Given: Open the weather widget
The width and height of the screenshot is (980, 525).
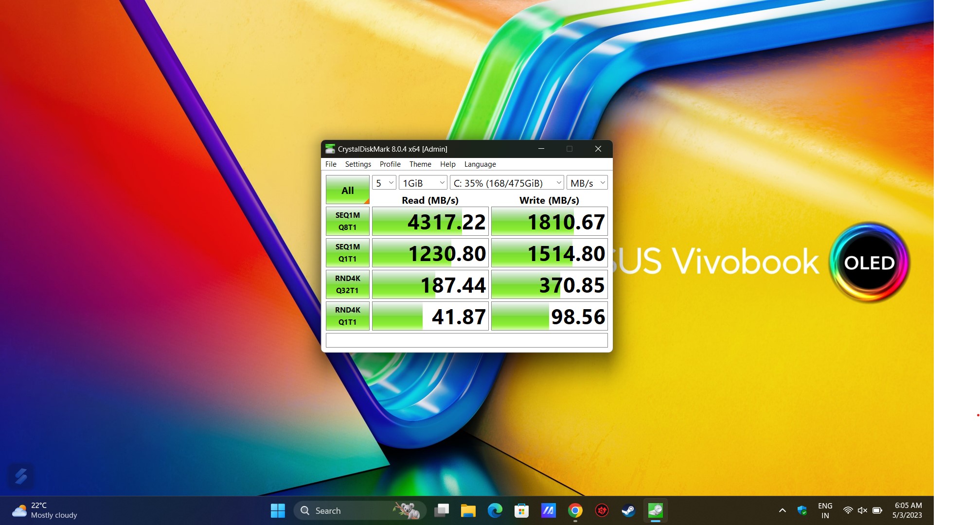Looking at the screenshot, I should tap(45, 510).
